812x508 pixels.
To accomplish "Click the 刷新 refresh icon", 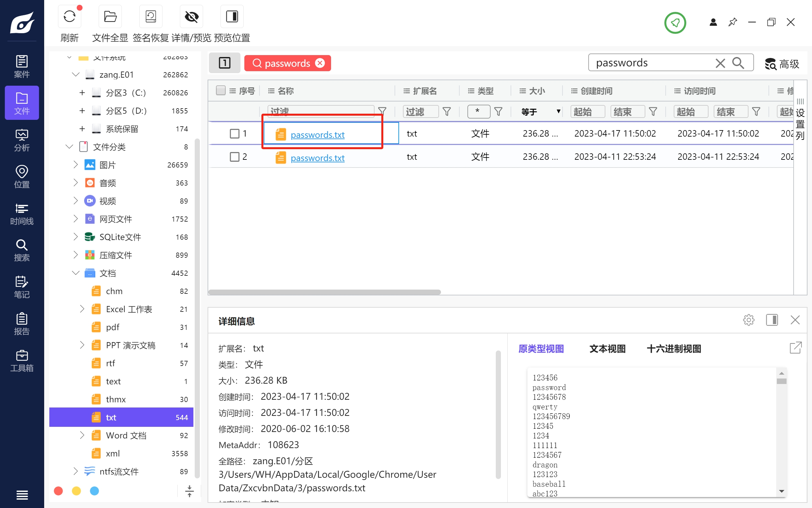I will [x=70, y=16].
